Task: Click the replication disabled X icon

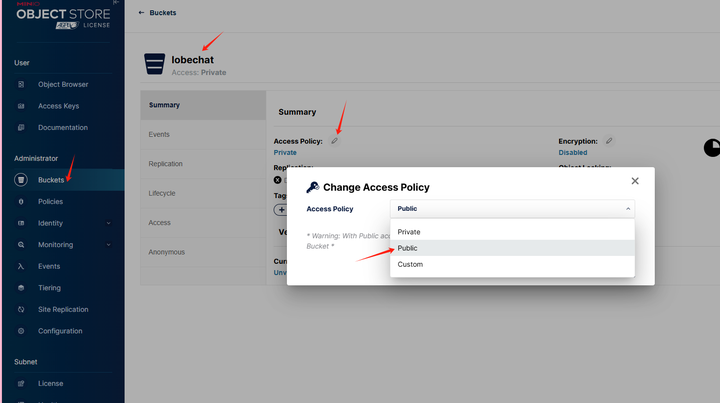Action: tap(277, 180)
